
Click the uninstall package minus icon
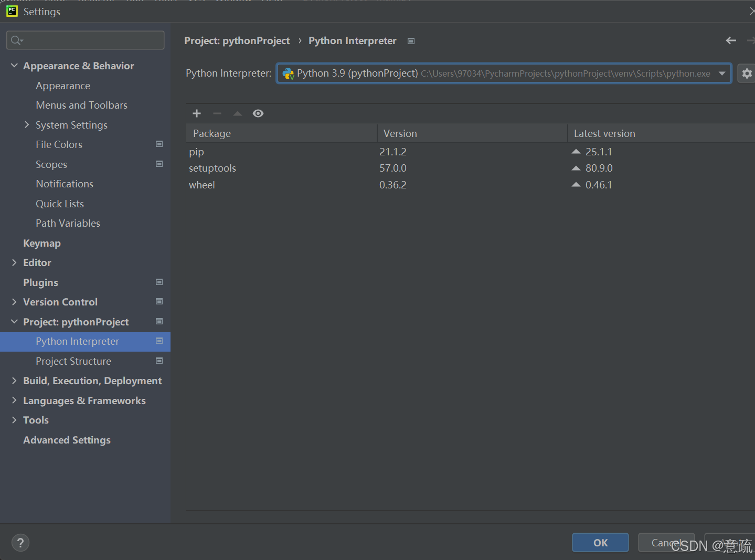(x=217, y=113)
